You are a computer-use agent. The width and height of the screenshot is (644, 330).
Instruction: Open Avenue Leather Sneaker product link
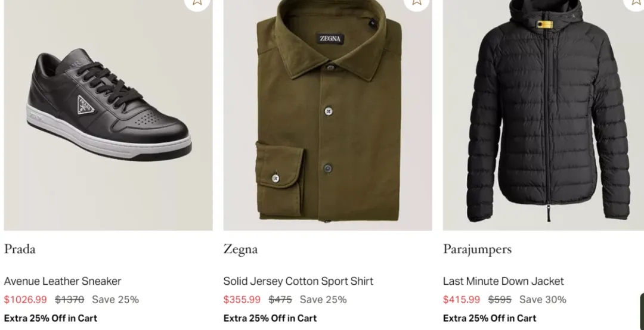pos(63,281)
